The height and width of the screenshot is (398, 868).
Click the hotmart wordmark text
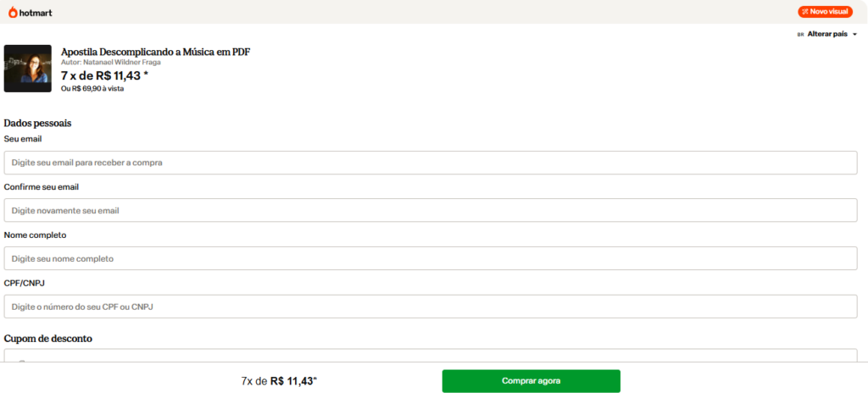coord(36,12)
